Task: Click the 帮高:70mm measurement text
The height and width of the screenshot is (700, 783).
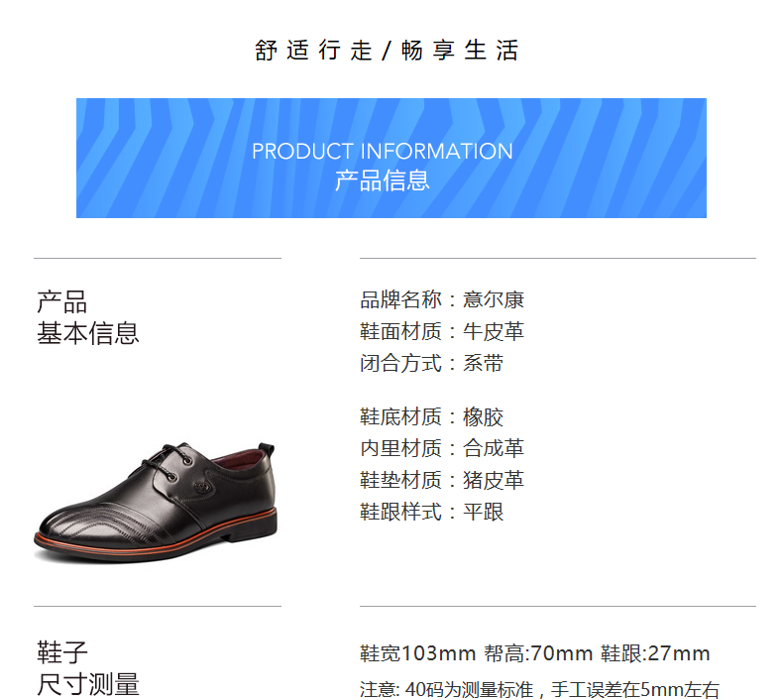Action: (538, 653)
